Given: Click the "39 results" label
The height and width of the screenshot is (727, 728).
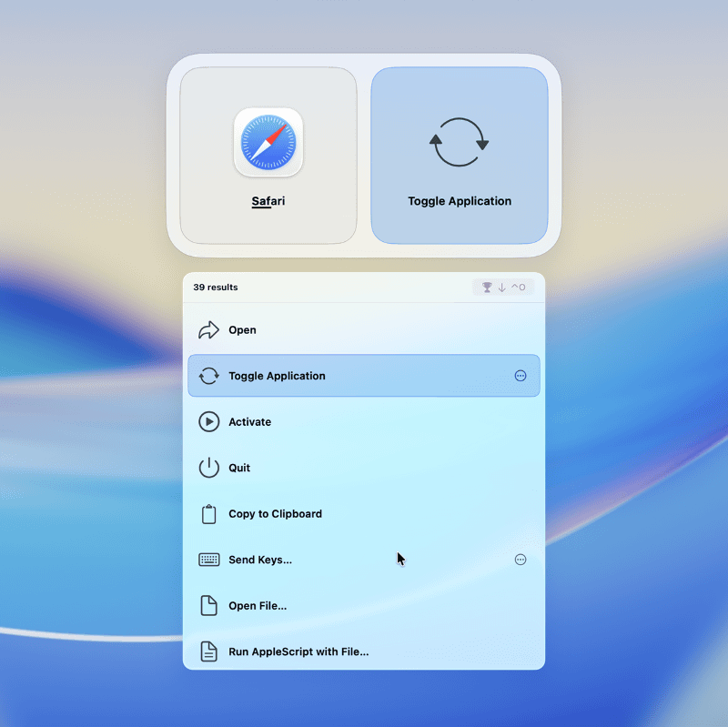Looking at the screenshot, I should click(x=216, y=288).
